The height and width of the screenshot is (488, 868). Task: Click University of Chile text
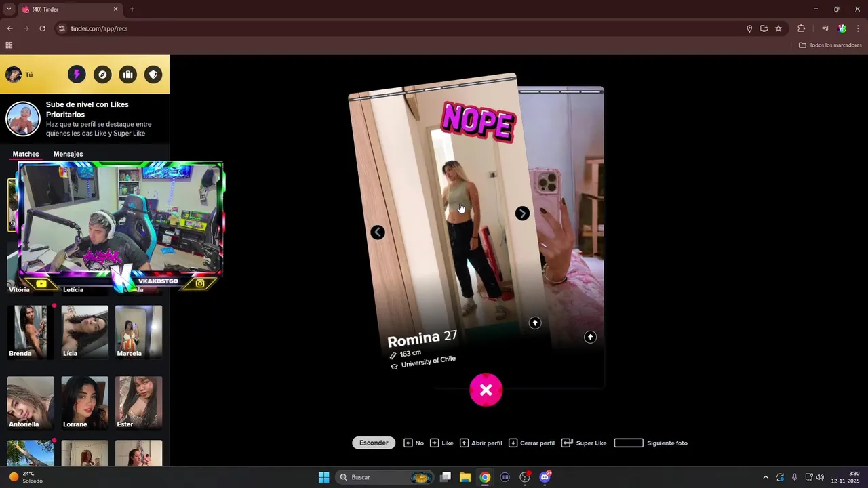click(428, 362)
